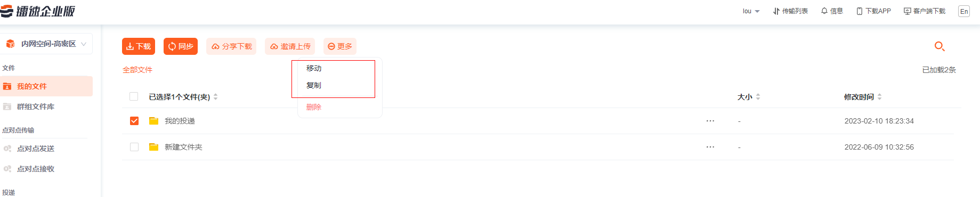Open three-dot menu for 我的投递 row

point(710,121)
